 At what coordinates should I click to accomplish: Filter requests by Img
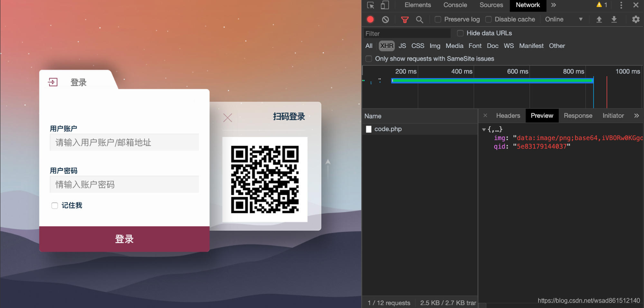pyautogui.click(x=435, y=46)
